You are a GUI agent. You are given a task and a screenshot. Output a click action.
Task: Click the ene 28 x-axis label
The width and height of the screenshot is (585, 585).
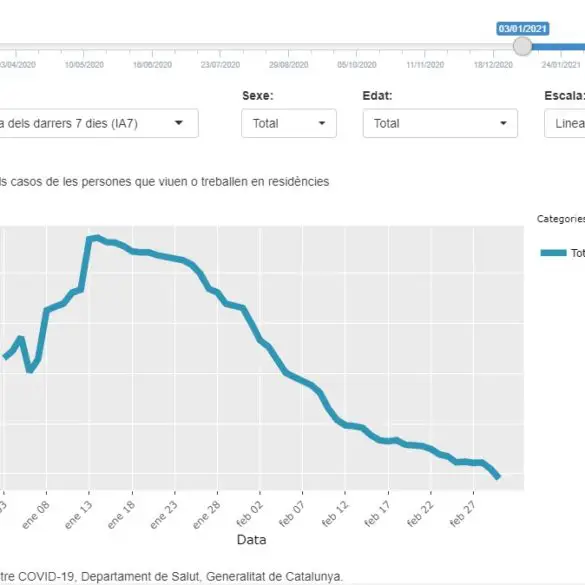[x=206, y=515]
